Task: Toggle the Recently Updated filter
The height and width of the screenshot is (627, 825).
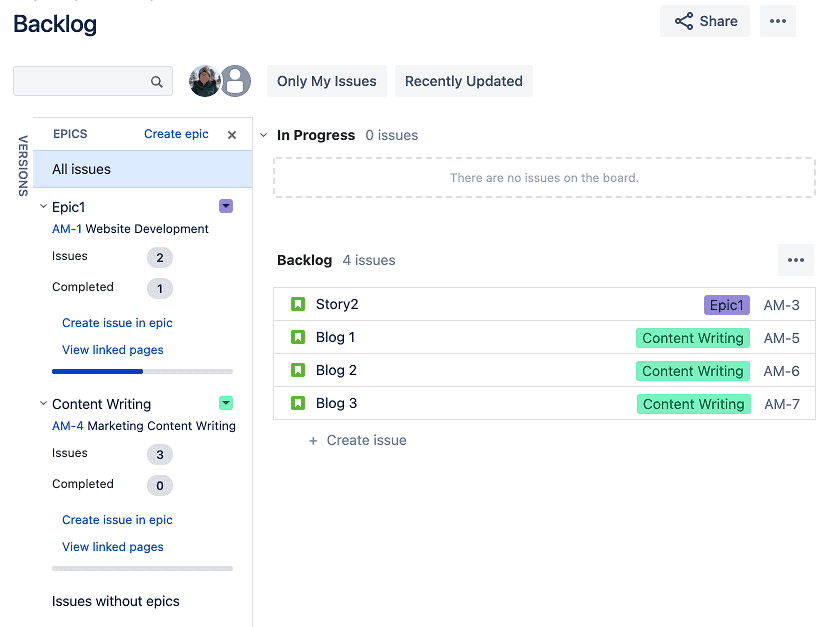Action: [464, 81]
